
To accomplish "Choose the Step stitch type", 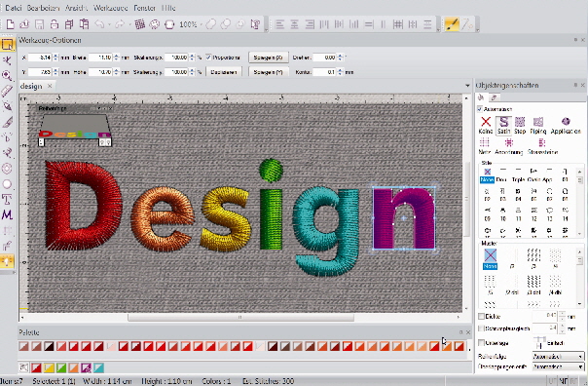I will pos(520,125).
